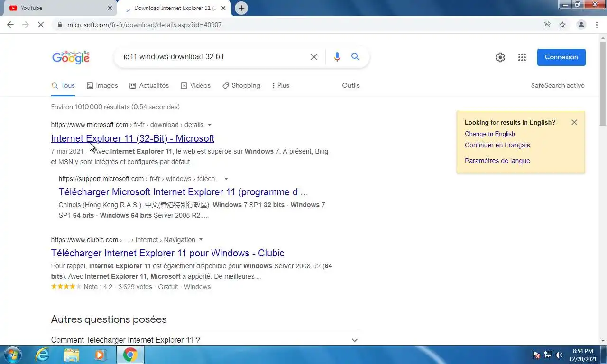Dismiss the language suggestion box

tap(574, 122)
